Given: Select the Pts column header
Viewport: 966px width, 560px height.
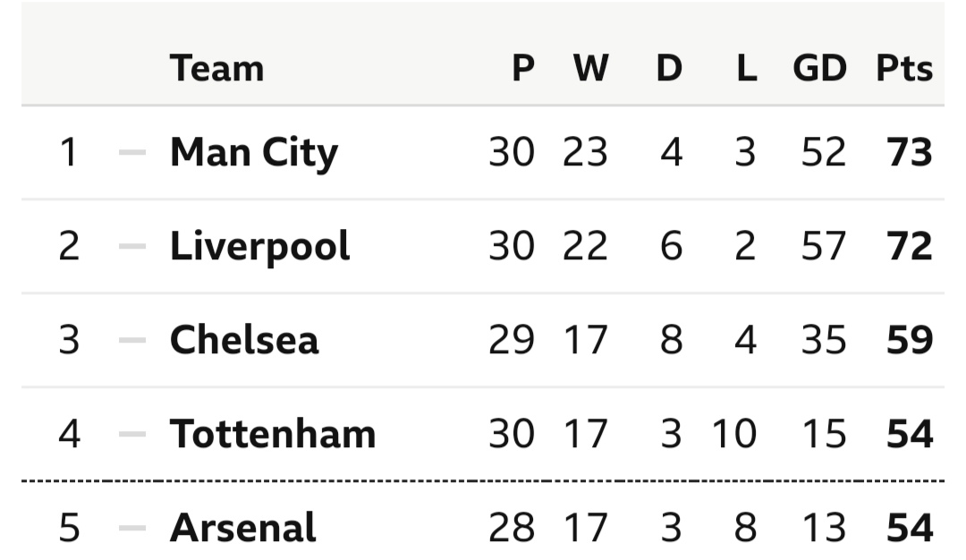Looking at the screenshot, I should [904, 68].
